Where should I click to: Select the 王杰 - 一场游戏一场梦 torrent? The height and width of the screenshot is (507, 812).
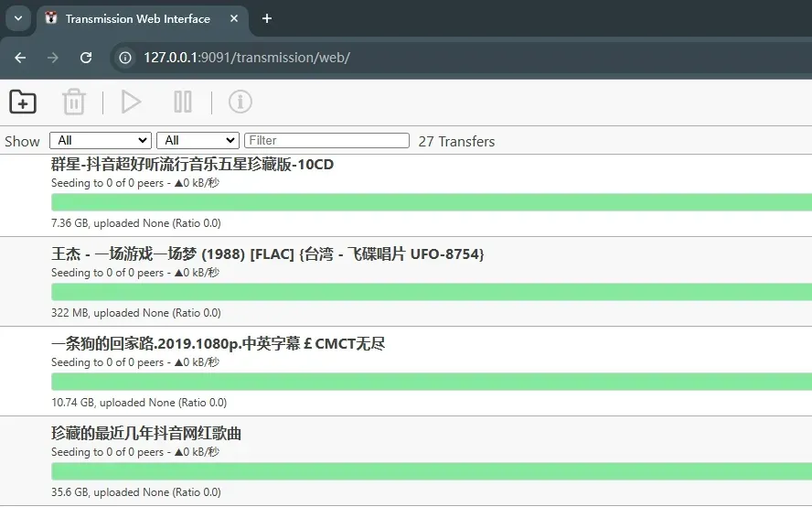(267, 253)
